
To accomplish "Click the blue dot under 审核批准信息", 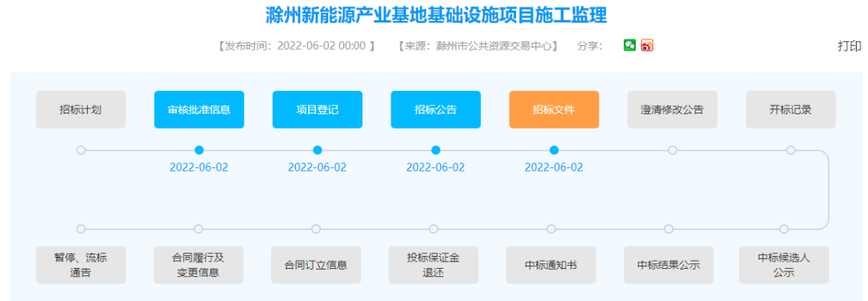I will point(199,150).
